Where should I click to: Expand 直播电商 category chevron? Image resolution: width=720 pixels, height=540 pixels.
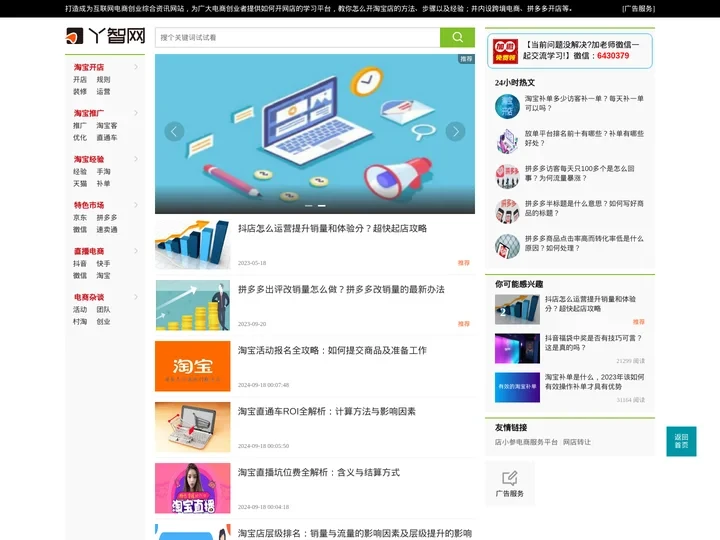[x=136, y=251]
